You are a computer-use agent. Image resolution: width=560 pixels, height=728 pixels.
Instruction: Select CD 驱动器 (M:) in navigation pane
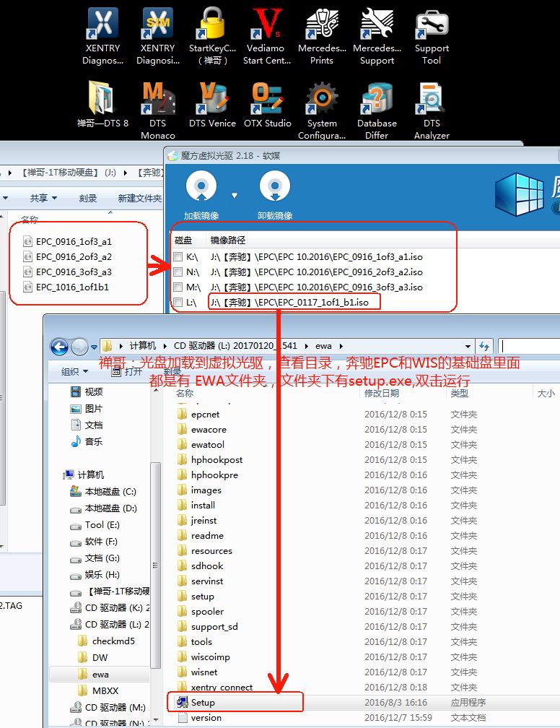pos(108,708)
